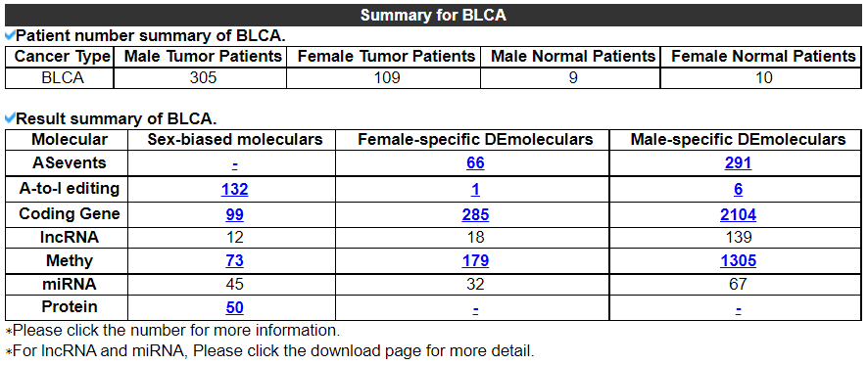Open the 1305 male-specific Methy link
The image size is (868, 365).
[739, 260]
